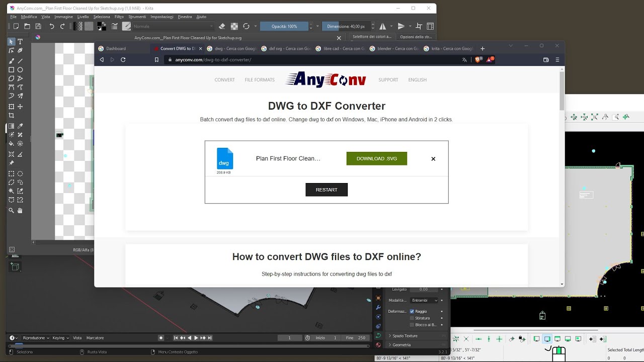Select the Pan hand tool in Krita
The height and width of the screenshot is (362, 644).
pos(20,210)
